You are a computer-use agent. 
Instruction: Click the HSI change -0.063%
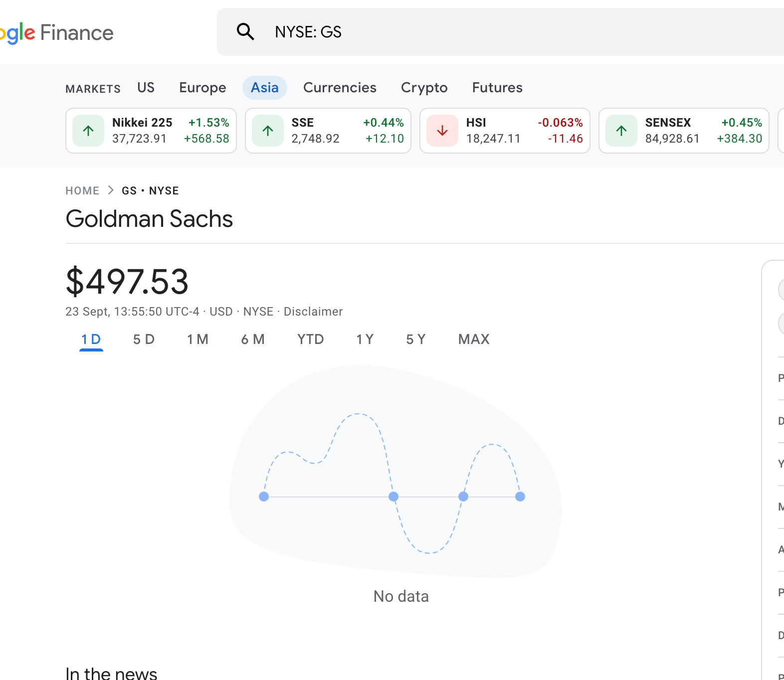click(x=560, y=123)
